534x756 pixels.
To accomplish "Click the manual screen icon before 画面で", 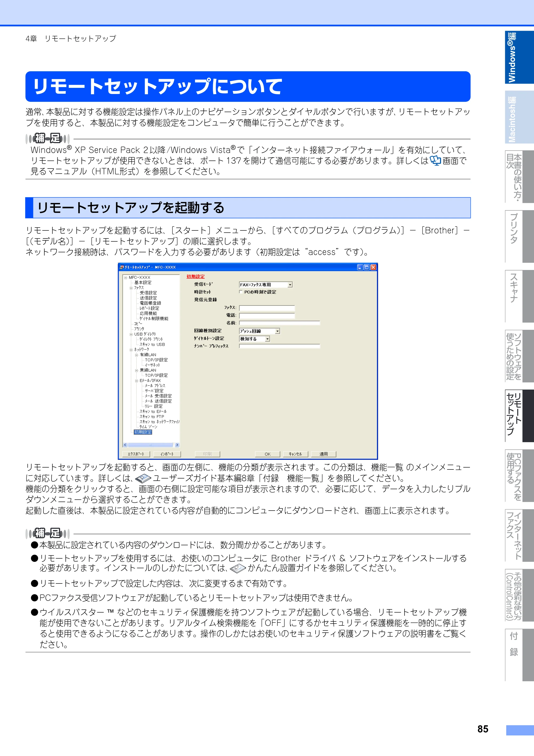I will 435,161.
